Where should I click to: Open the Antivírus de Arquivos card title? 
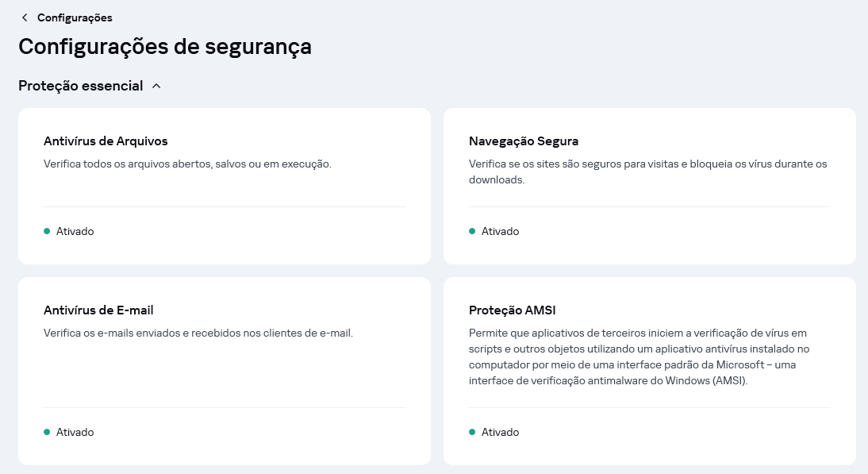coord(106,141)
